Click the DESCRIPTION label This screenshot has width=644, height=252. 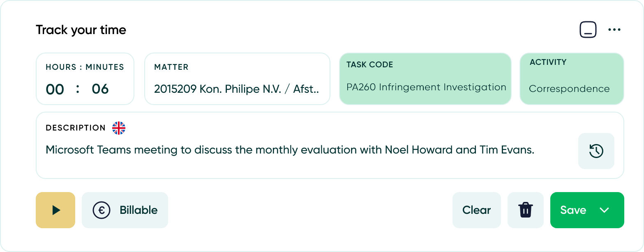coord(76,128)
